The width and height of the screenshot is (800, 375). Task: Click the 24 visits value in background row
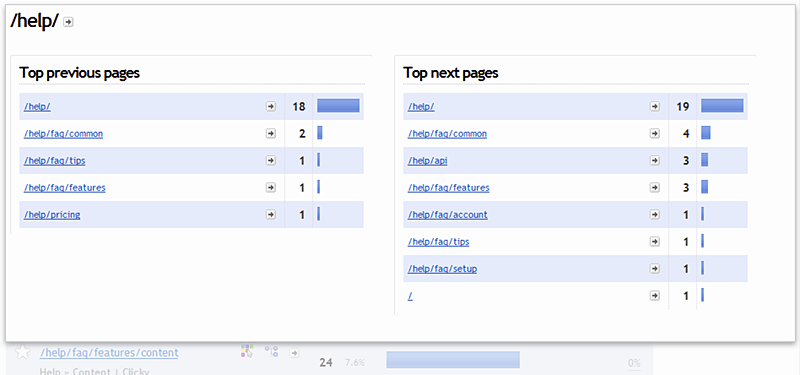coord(326,363)
